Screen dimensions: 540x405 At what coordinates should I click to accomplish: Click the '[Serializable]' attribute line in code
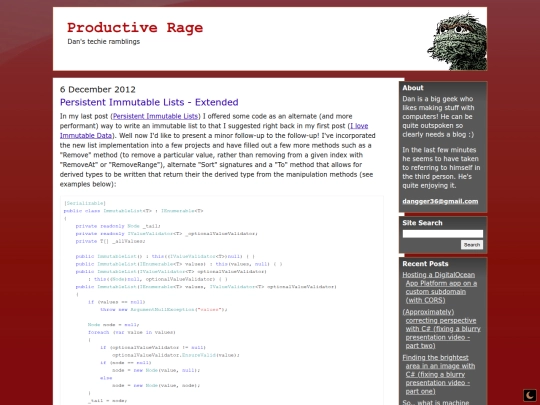tap(85, 203)
